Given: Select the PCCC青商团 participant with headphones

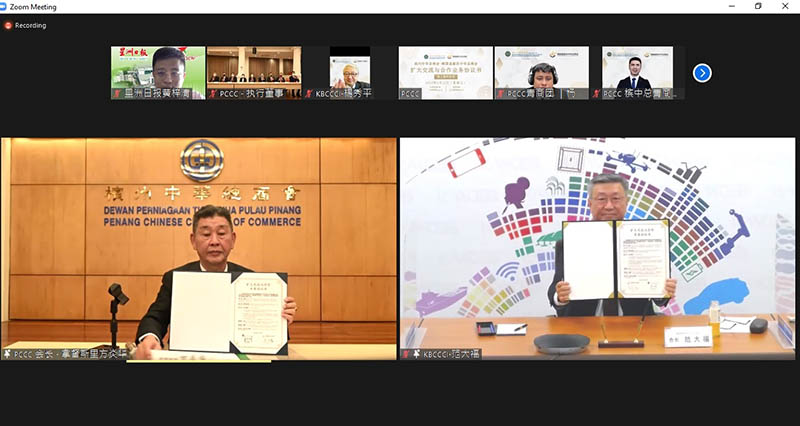Looking at the screenshot, I should [541, 68].
